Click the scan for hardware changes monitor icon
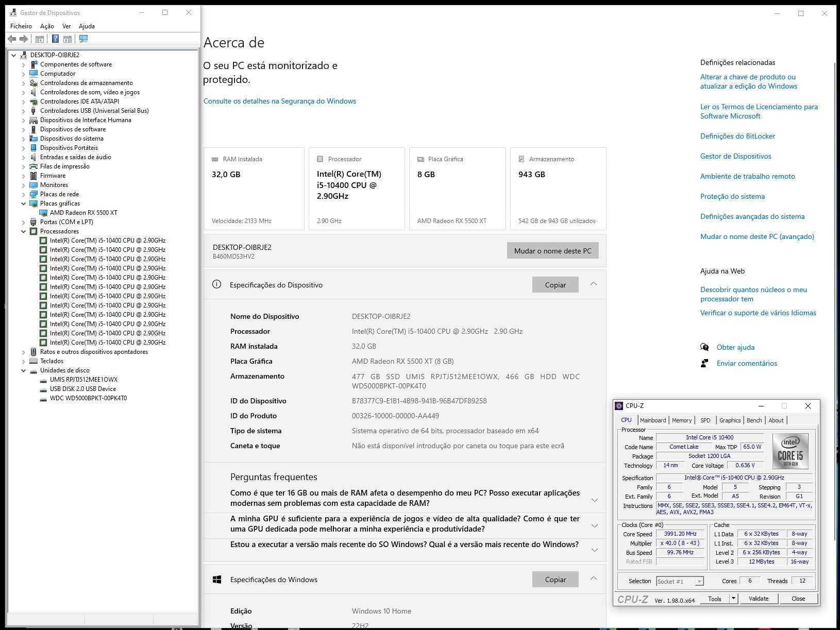 pos(83,39)
